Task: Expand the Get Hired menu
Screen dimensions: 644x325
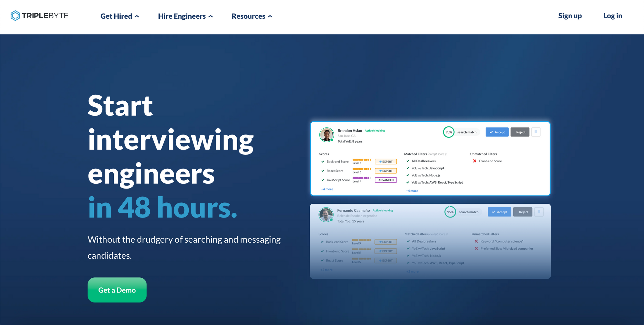Action: click(119, 16)
